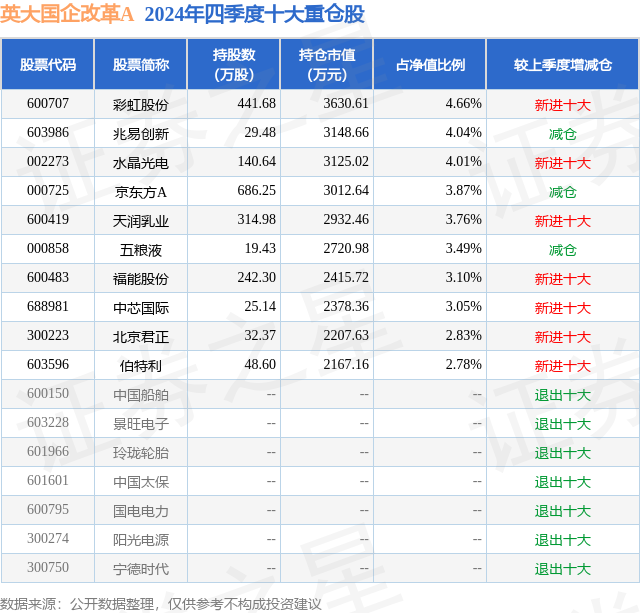
Task: Click shares held value 242.30
Action: pyautogui.click(x=257, y=277)
